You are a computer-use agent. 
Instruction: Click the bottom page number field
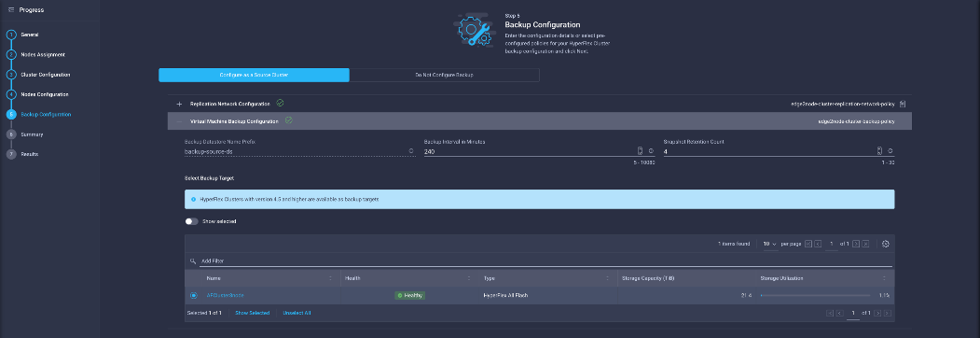853,313
